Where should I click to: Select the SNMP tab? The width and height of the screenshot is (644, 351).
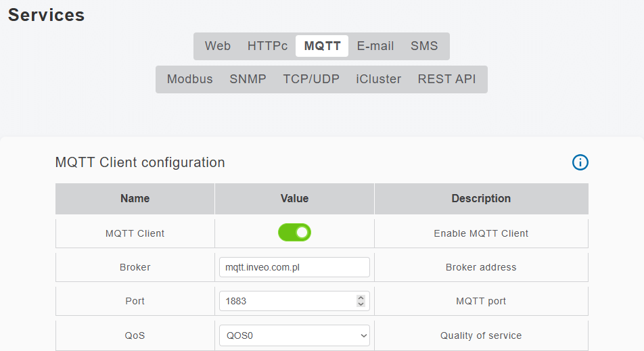pos(248,79)
